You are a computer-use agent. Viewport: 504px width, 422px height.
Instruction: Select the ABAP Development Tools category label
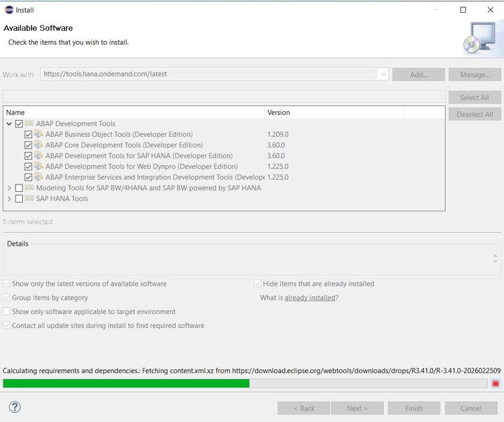coord(76,123)
